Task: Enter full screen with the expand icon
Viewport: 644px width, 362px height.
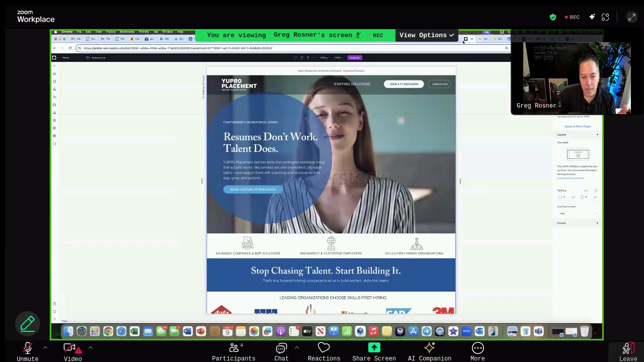Action: pyautogui.click(x=631, y=17)
